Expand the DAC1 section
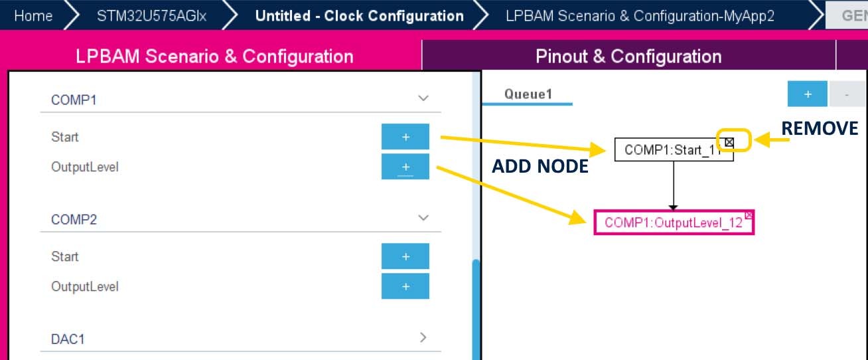The image size is (868, 360). tap(423, 337)
